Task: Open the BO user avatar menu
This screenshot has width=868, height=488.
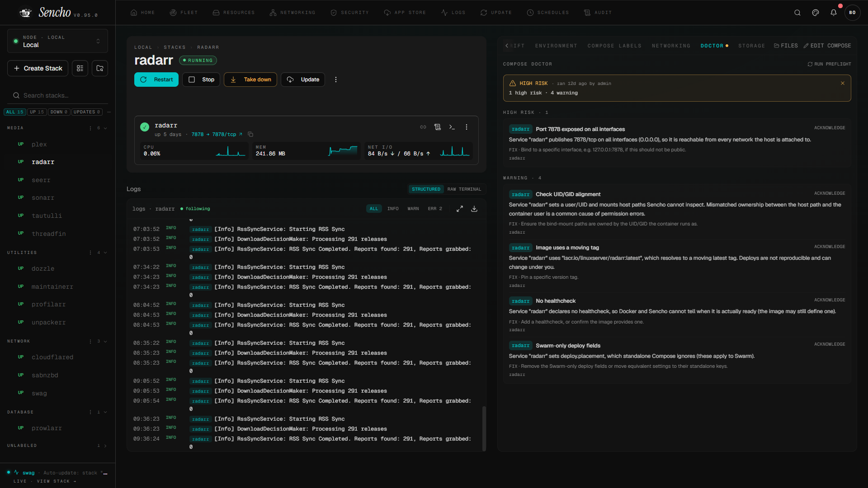Action: click(x=852, y=13)
